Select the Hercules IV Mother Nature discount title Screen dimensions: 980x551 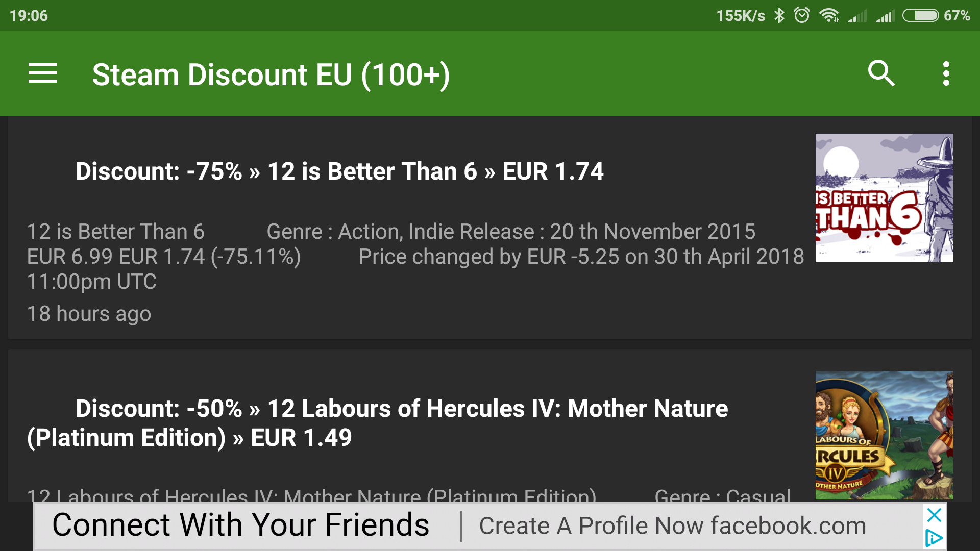point(378,422)
